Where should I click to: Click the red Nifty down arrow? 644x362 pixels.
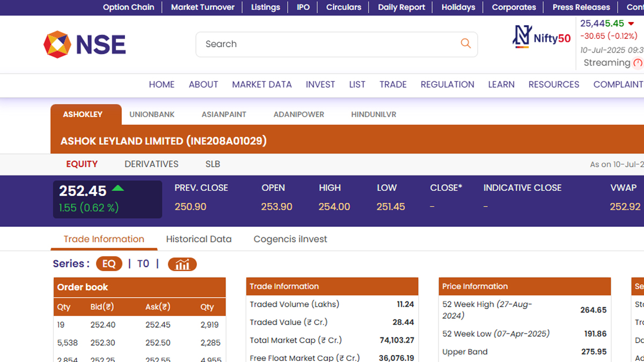[x=631, y=24]
